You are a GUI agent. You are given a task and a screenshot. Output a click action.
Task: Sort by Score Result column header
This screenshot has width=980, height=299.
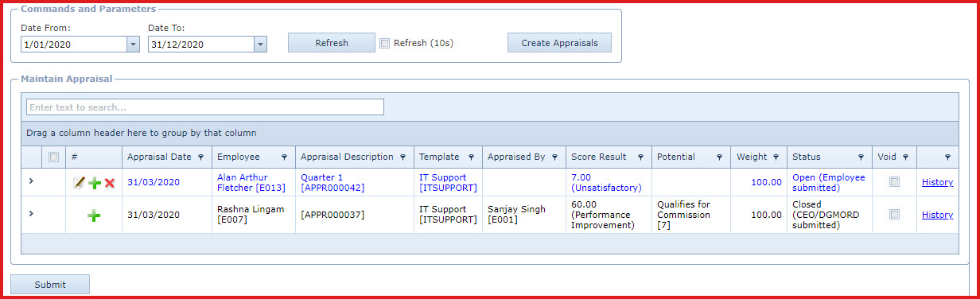599,157
